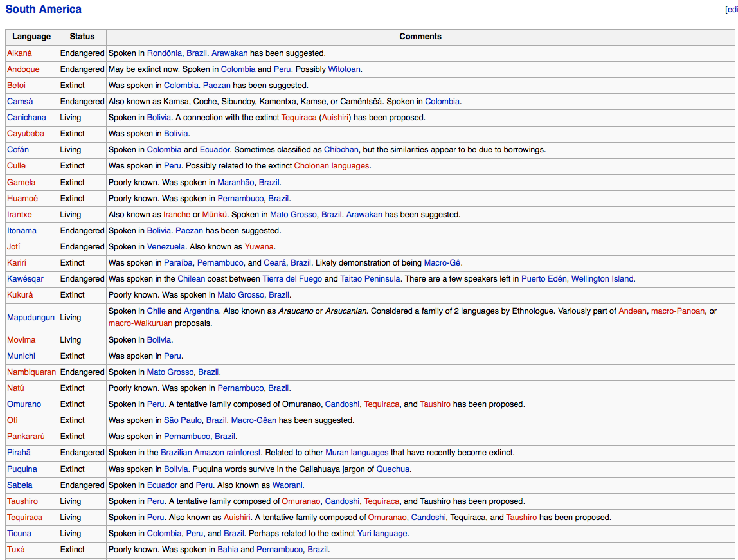
Task: Open the Andean link in Mapudungun row
Action: click(632, 311)
